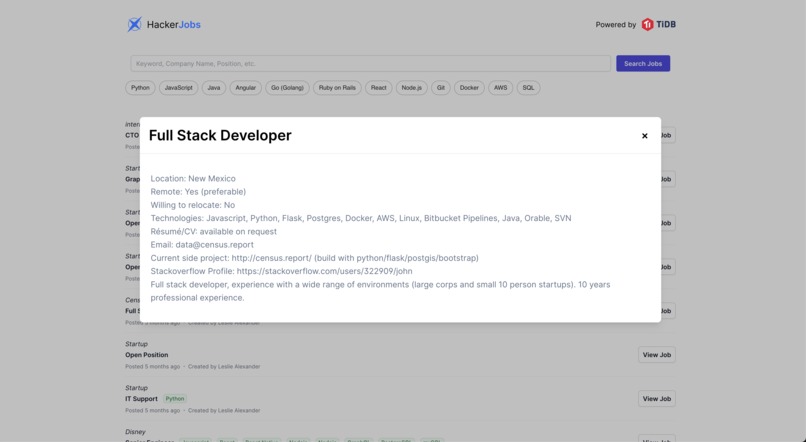Choose the Angular filter tag
Viewport: 806px width, 442px height.
pos(246,88)
